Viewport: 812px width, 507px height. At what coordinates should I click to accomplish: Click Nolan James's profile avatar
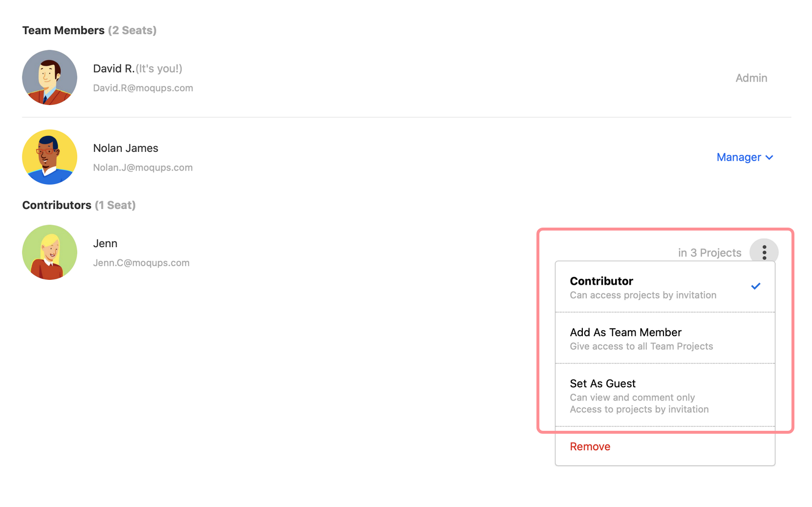(x=50, y=157)
